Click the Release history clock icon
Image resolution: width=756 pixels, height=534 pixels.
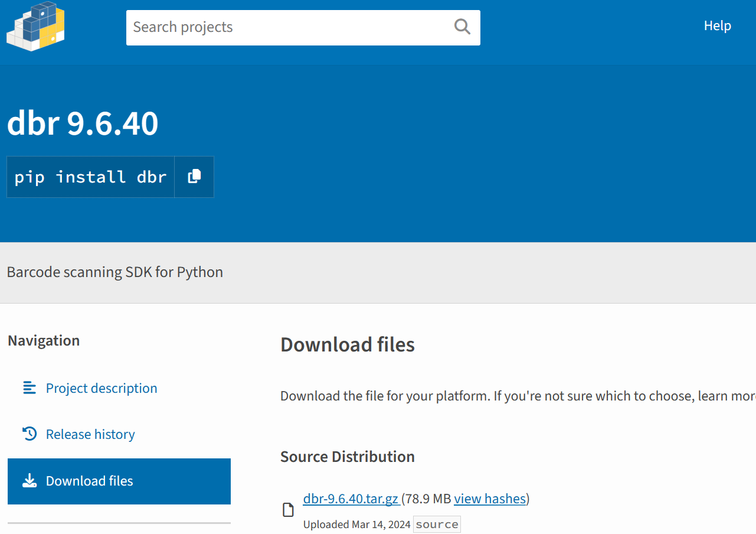pyautogui.click(x=30, y=434)
